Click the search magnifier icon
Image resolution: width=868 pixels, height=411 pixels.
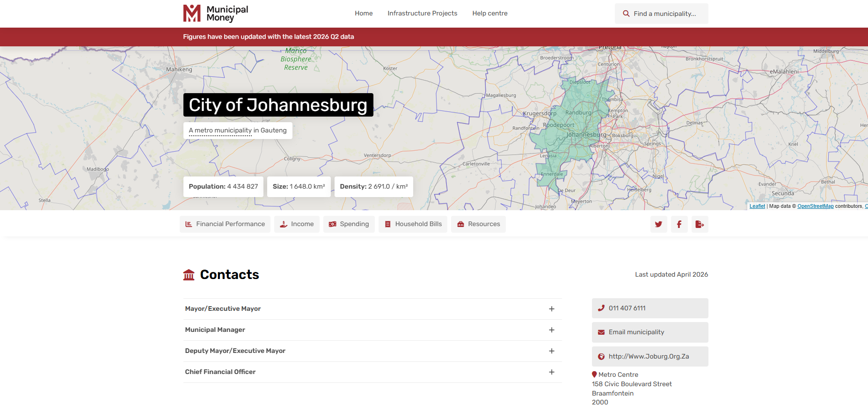pos(626,14)
